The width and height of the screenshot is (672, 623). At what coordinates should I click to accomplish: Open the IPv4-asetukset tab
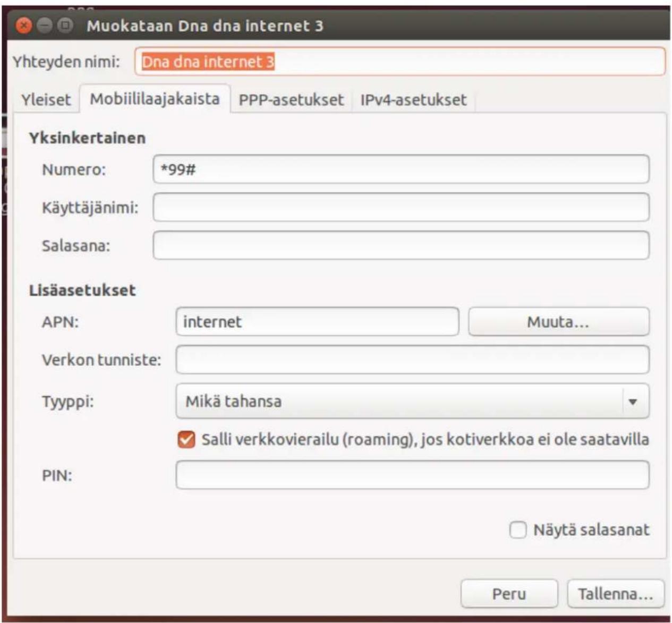pos(413,99)
